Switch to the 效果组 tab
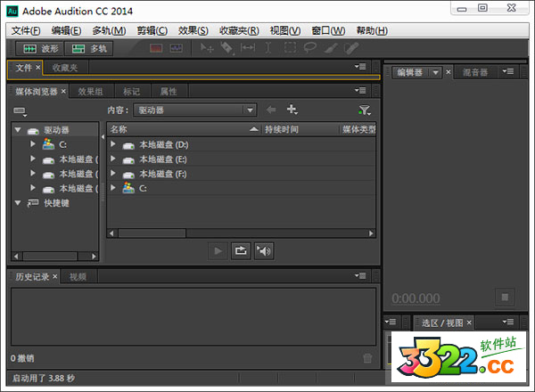 90,92
